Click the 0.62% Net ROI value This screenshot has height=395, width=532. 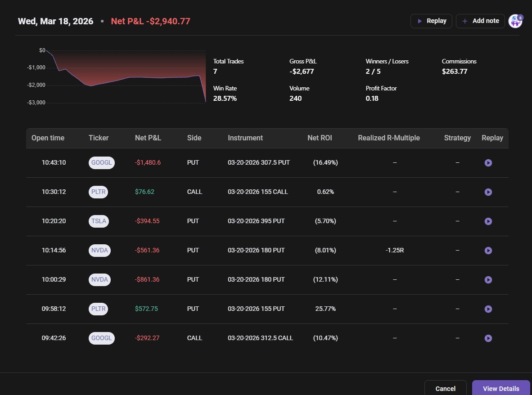[x=325, y=192]
